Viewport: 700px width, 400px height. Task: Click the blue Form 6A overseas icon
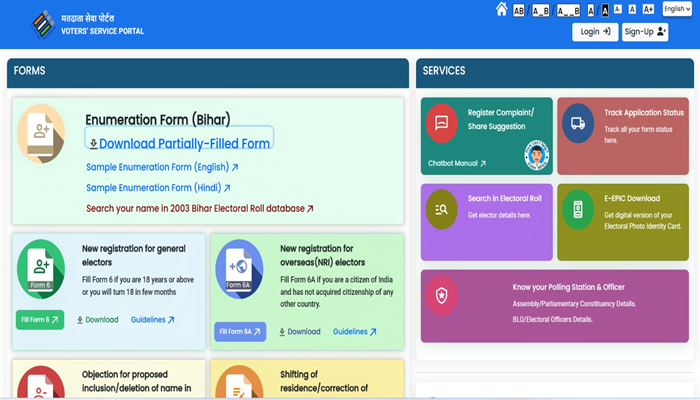[x=239, y=269]
